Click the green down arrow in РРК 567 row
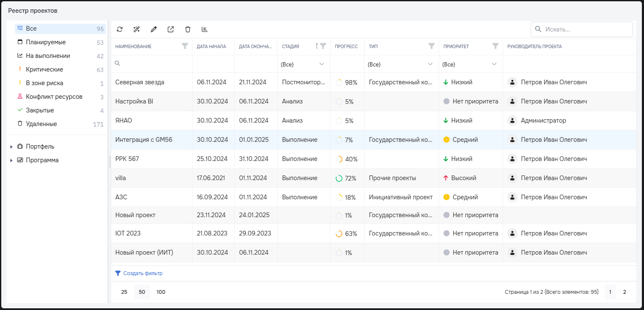This screenshot has height=310, width=644. pos(446,159)
